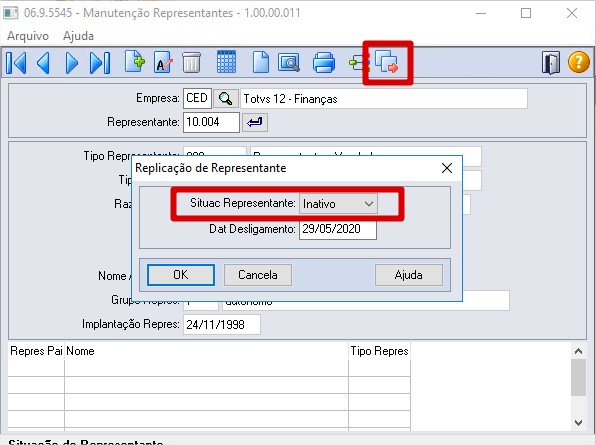Click the green-node tree structure icon

(x=358, y=63)
